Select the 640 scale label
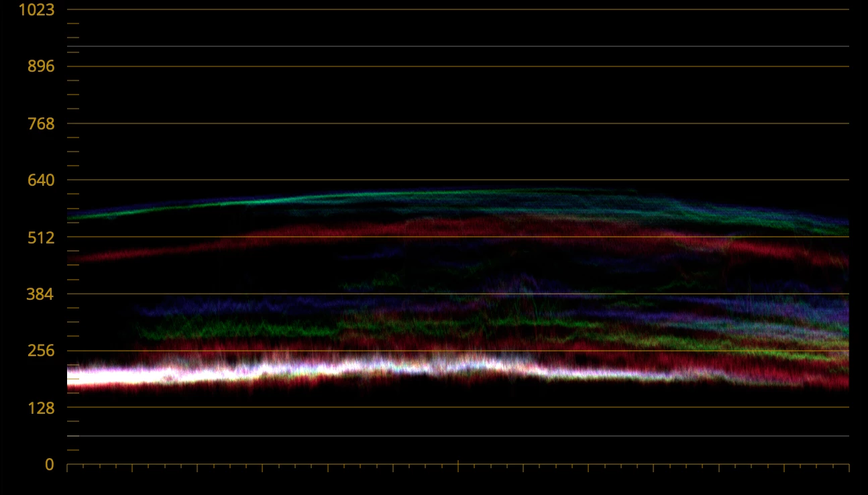Image resolution: width=868 pixels, height=495 pixels. click(40, 180)
